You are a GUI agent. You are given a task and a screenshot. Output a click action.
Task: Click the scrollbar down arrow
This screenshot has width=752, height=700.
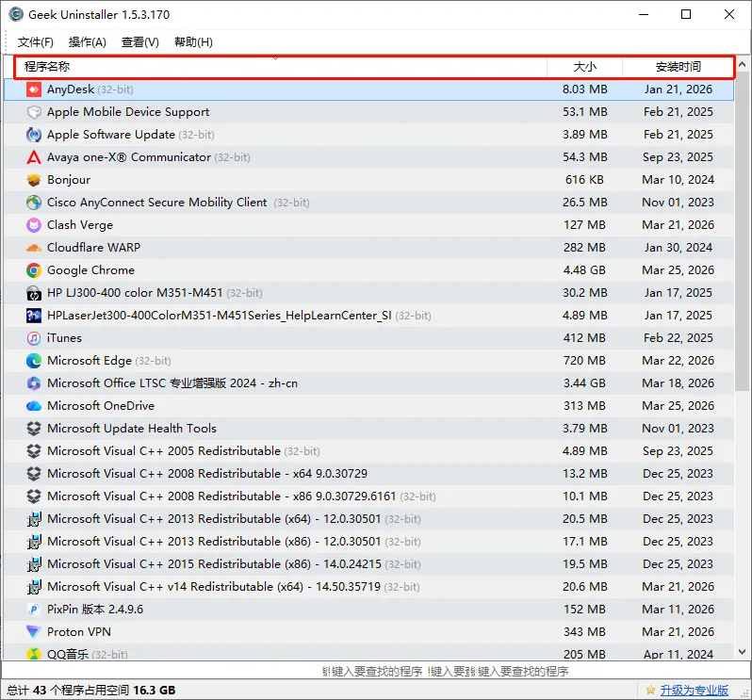coord(742,652)
